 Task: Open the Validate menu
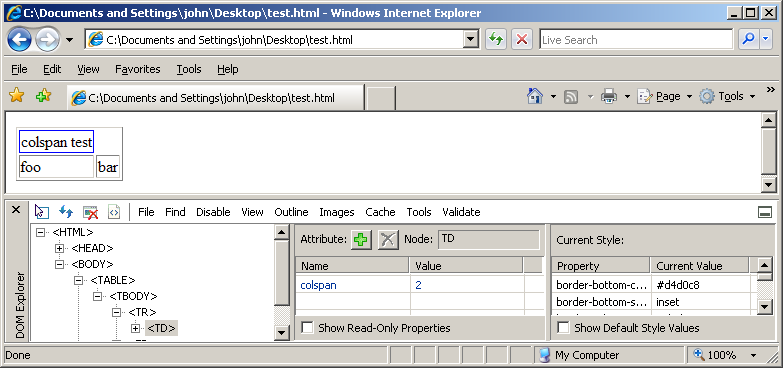[x=461, y=212]
